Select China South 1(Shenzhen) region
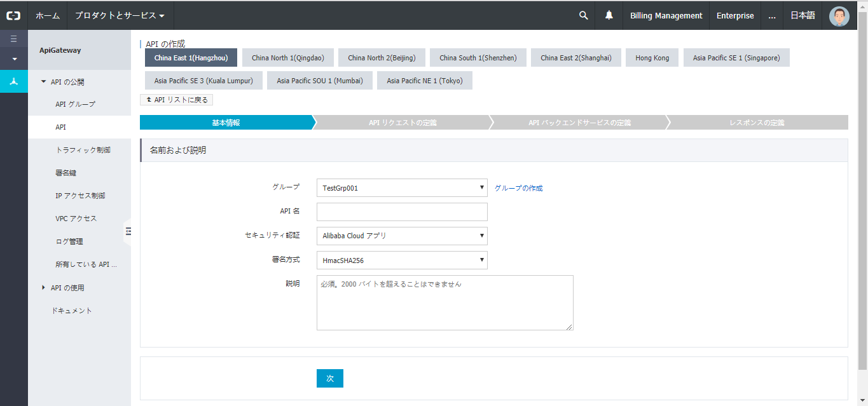This screenshot has height=406, width=868. coord(478,58)
